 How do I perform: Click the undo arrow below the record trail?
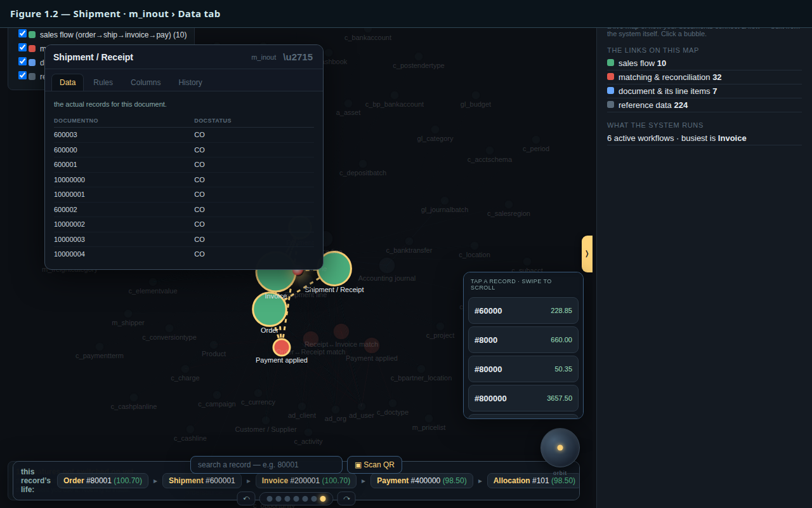click(x=246, y=498)
